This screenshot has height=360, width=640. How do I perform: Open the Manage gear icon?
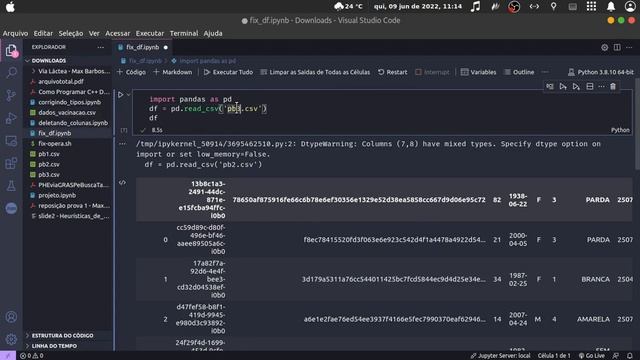(x=11, y=339)
